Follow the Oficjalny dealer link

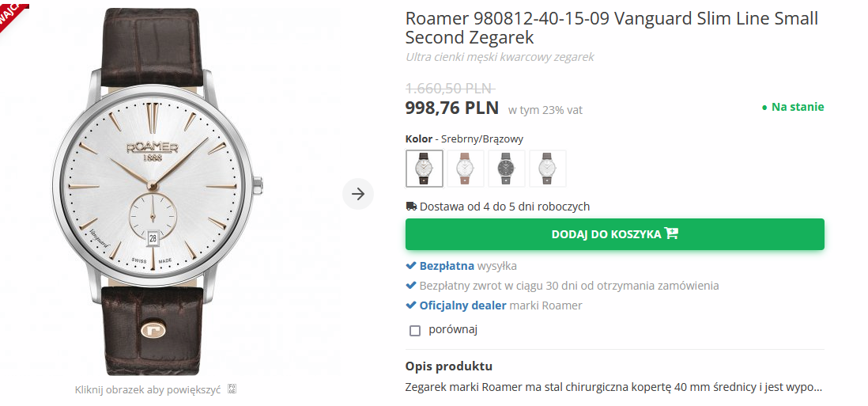tap(462, 305)
